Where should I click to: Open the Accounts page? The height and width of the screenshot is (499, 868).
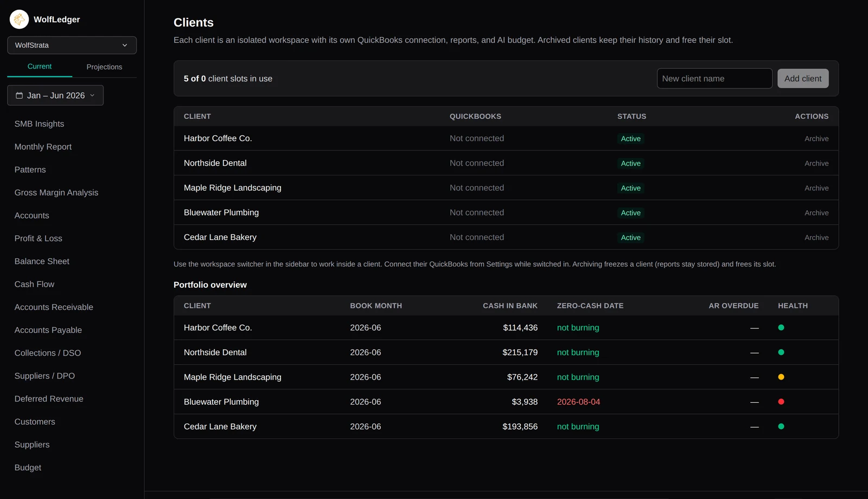[x=31, y=216]
